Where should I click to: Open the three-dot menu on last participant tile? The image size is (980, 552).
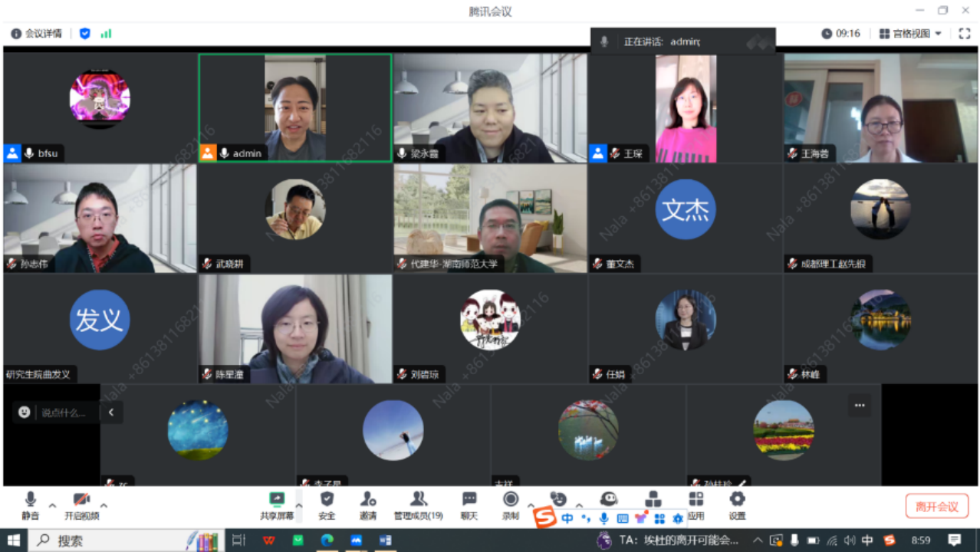[x=859, y=406]
